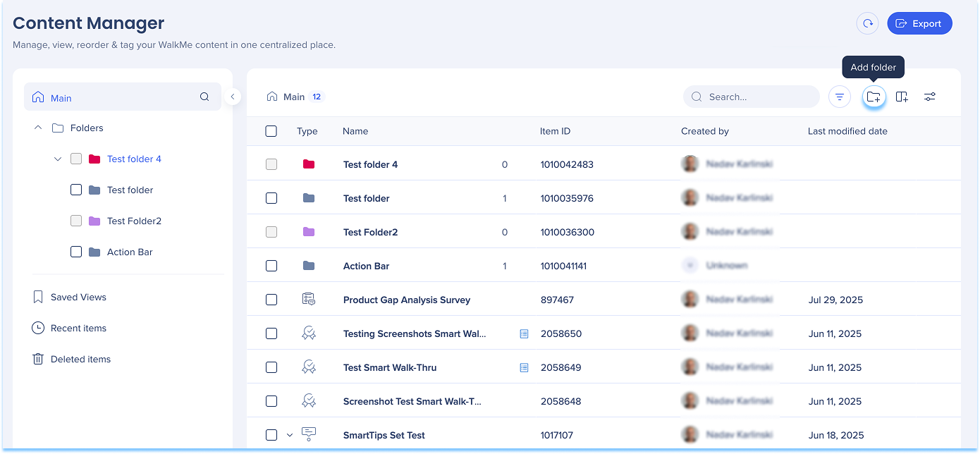Viewport: 980px width, 454px height.
Task: Click the Add folder icon
Action: pyautogui.click(x=874, y=97)
